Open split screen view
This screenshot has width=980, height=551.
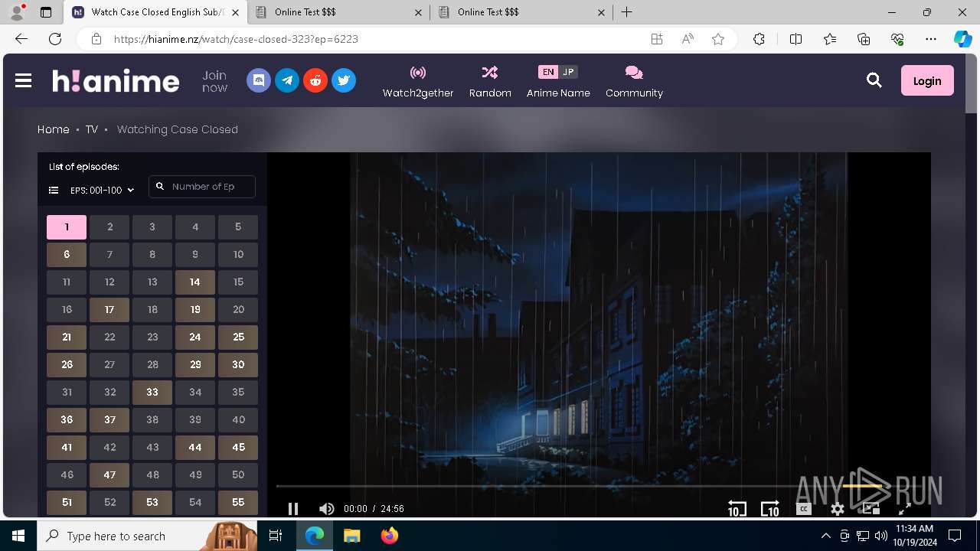(x=795, y=39)
